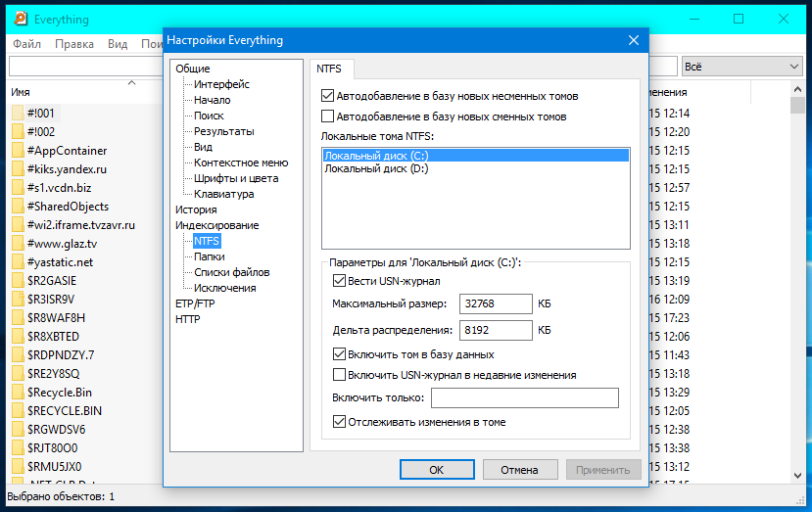Click sort arrow on 'Имя' column header
The height and width of the screenshot is (512, 812).
pos(131,83)
